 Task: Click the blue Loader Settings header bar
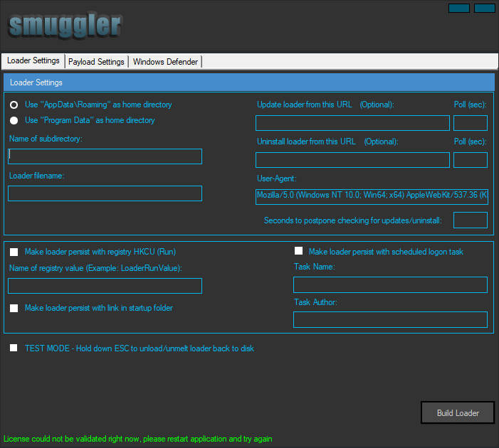coord(249,82)
